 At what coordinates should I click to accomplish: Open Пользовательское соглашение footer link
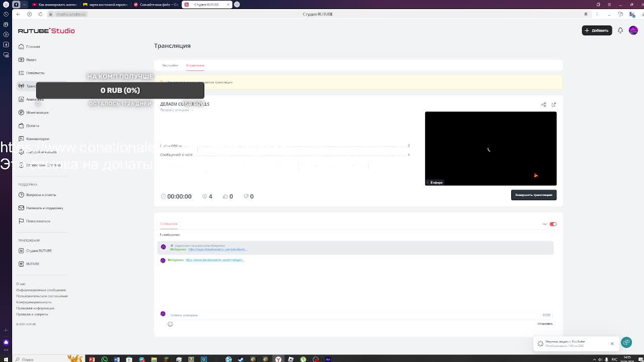click(42, 296)
